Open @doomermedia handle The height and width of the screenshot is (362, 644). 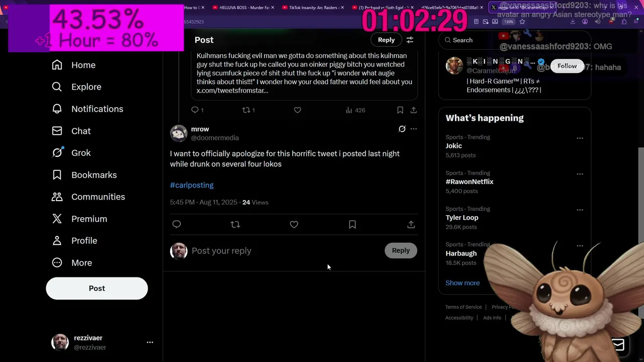[215, 138]
